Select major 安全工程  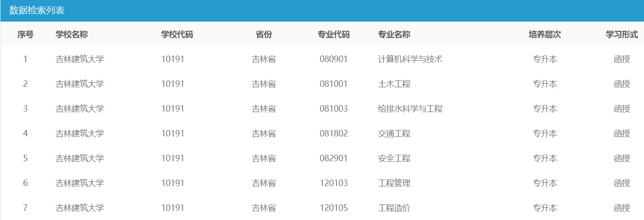pos(394,158)
